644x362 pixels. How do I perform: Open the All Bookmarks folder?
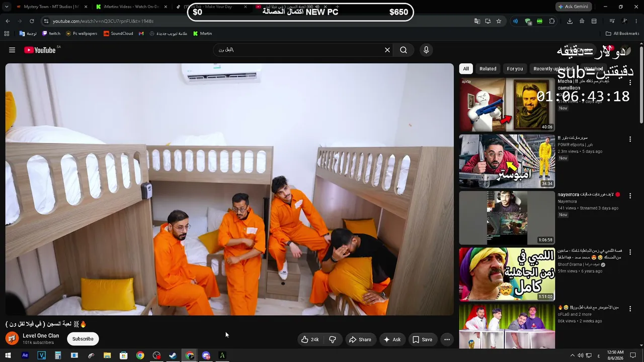point(622,34)
